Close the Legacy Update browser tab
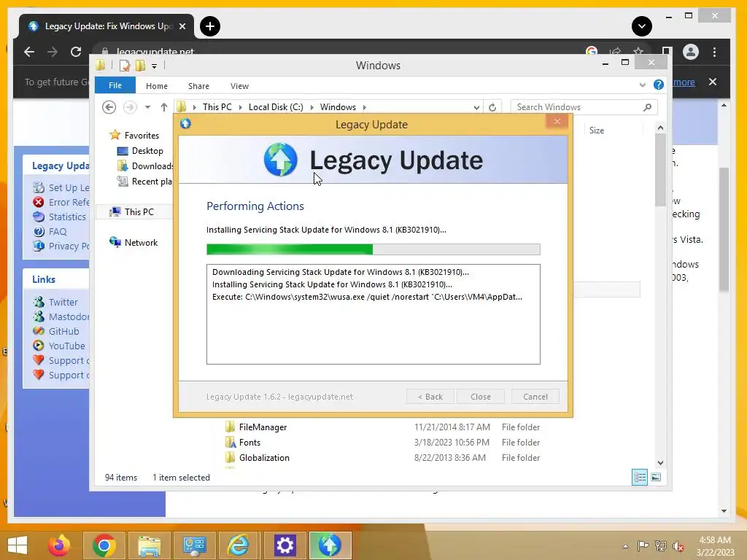The height and width of the screenshot is (560, 747). tap(182, 26)
